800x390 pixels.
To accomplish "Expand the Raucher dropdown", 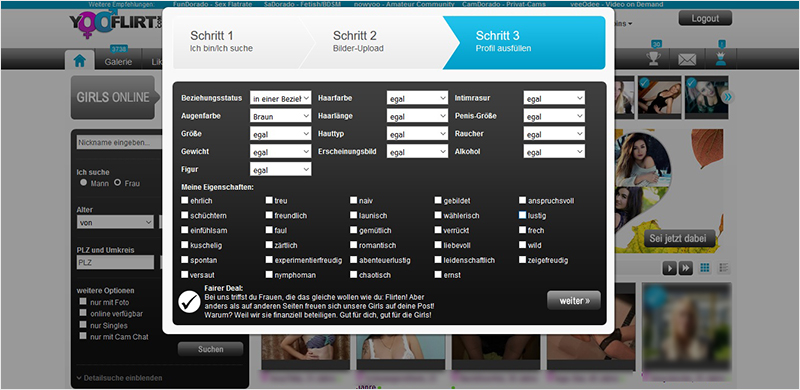I will pyautogui.click(x=554, y=134).
